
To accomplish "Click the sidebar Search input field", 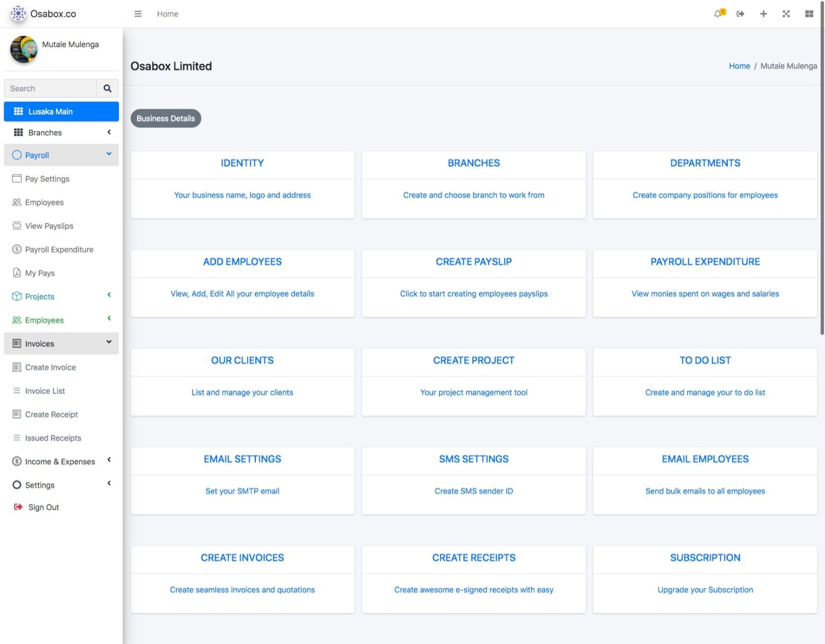I will click(x=50, y=89).
